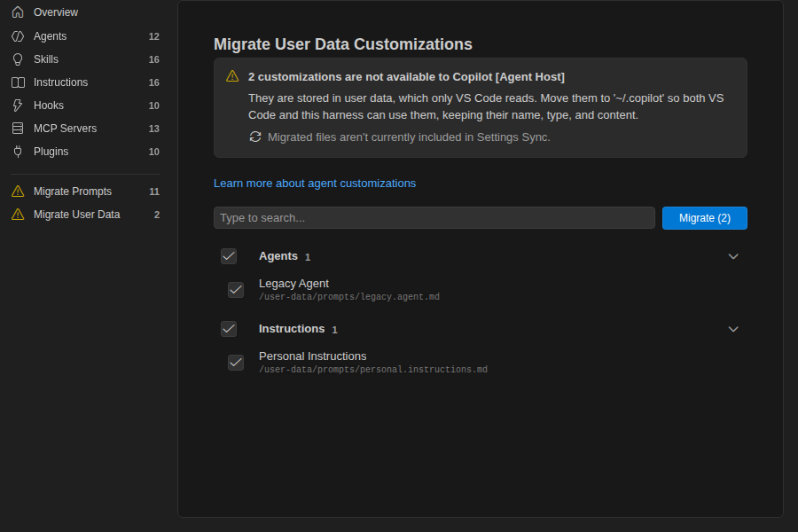Click the Plugins plug icon
This screenshot has width=798, height=532.
pyautogui.click(x=18, y=152)
